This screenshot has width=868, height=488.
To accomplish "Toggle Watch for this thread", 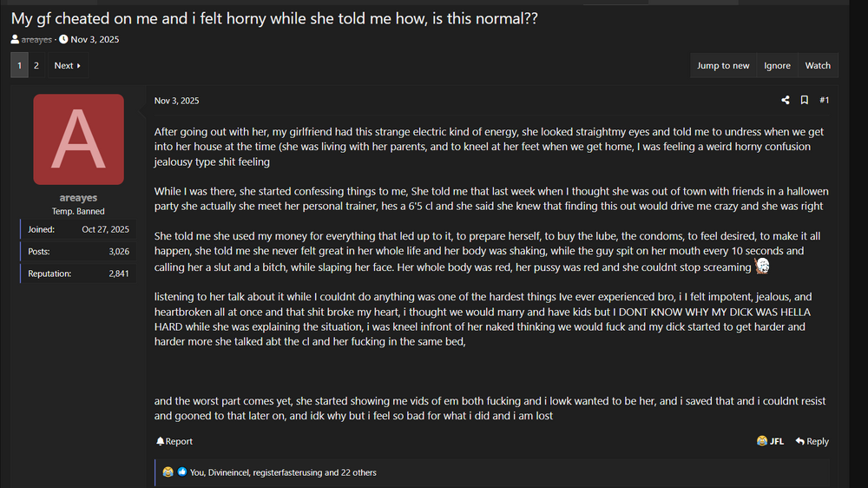I will point(818,66).
